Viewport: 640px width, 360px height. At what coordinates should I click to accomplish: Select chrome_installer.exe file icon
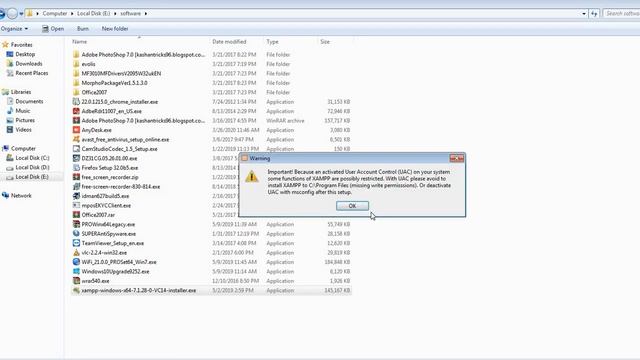(76, 102)
